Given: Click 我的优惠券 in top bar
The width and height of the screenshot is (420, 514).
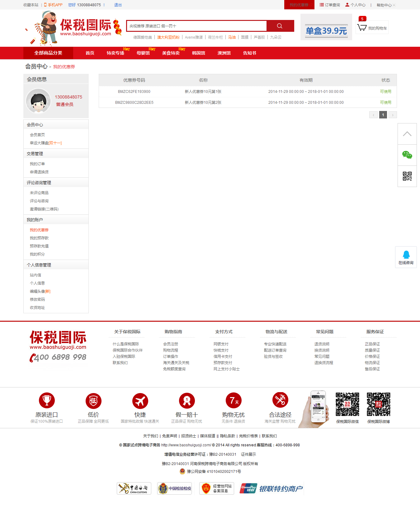Looking at the screenshot, I should [x=299, y=5].
